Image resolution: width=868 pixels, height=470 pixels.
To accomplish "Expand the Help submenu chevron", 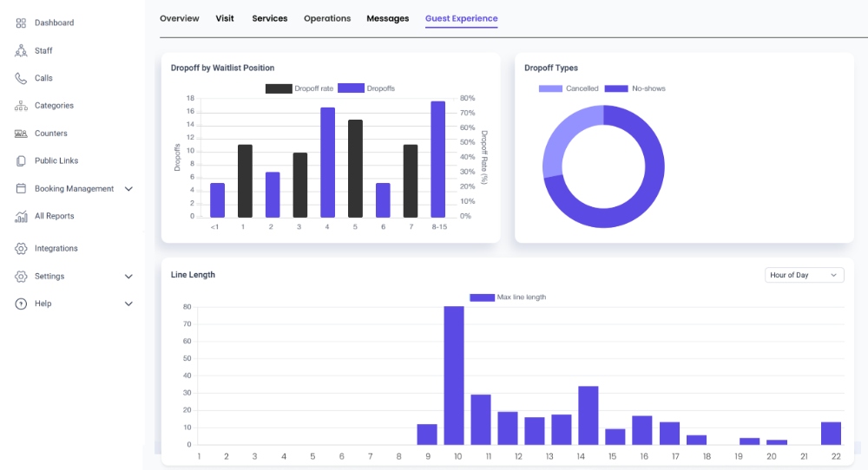I will pos(128,304).
